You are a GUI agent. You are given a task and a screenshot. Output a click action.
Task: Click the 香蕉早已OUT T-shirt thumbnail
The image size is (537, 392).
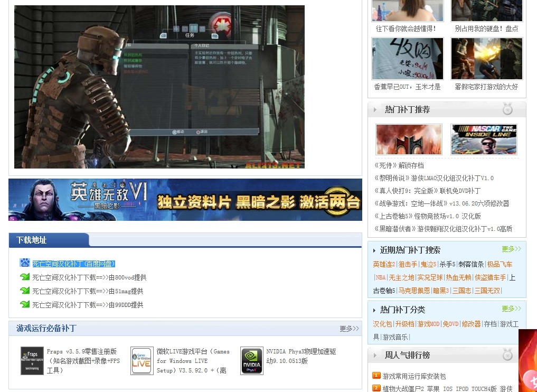[x=408, y=59]
